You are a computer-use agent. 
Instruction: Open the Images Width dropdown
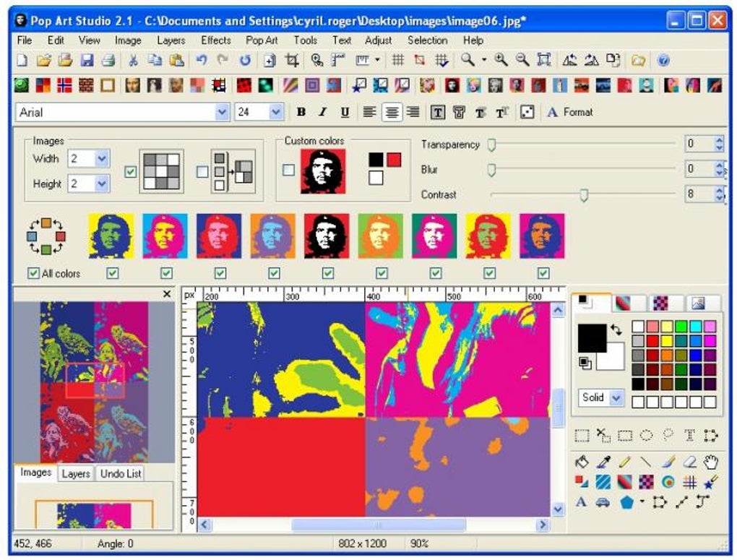point(102,158)
